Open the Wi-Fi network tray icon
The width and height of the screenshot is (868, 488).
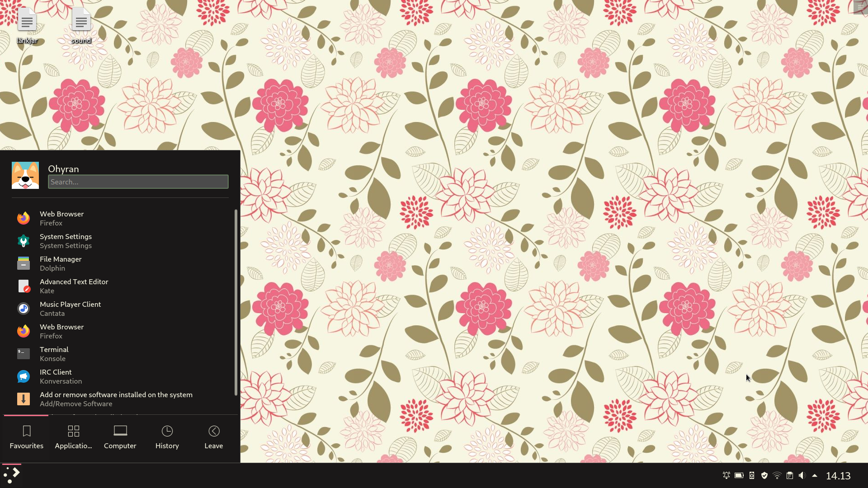pyautogui.click(x=777, y=475)
